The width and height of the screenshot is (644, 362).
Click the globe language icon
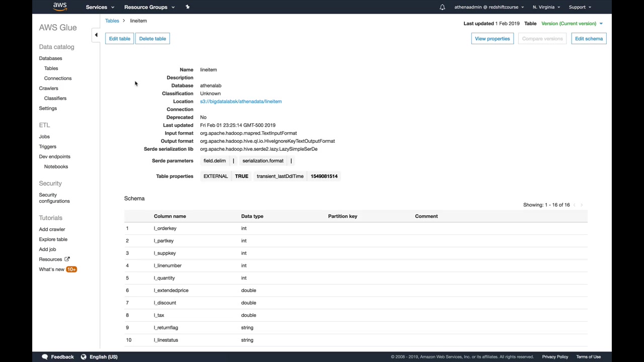coord(84,356)
